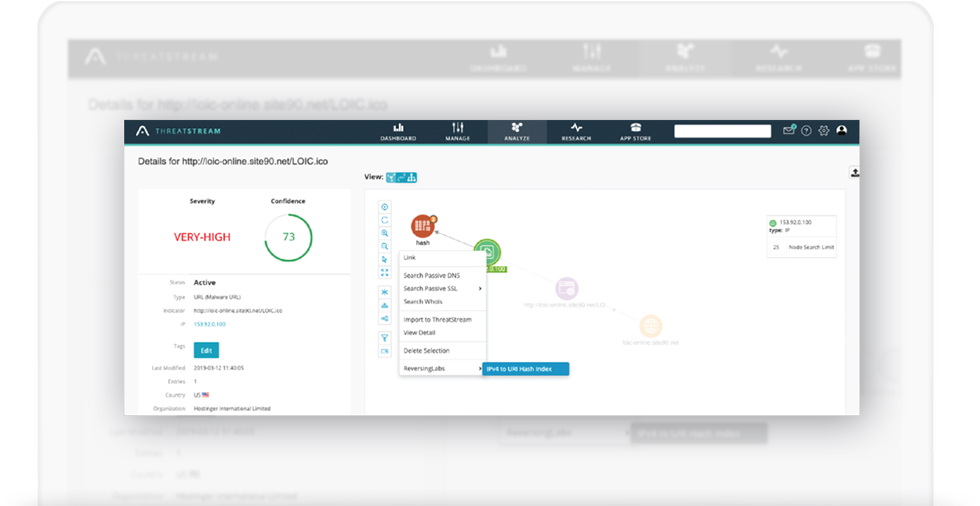
Task: Select the first network graph view icon
Action: tap(391, 178)
